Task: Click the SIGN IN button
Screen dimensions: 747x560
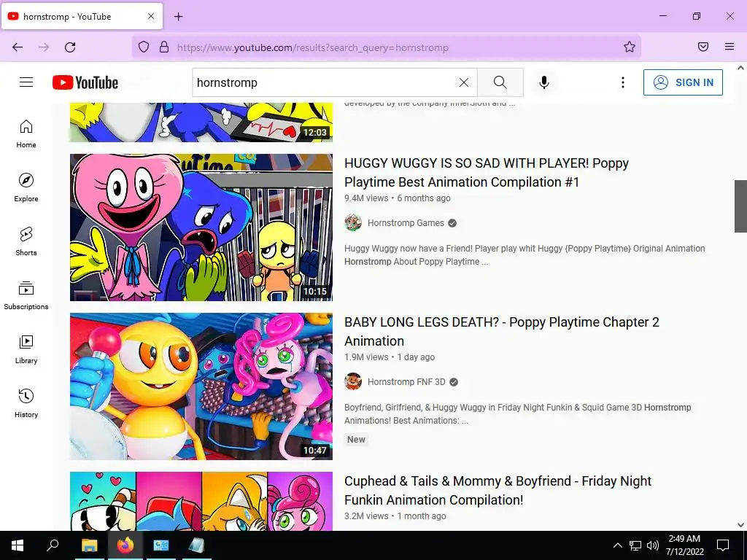Action: [x=683, y=82]
